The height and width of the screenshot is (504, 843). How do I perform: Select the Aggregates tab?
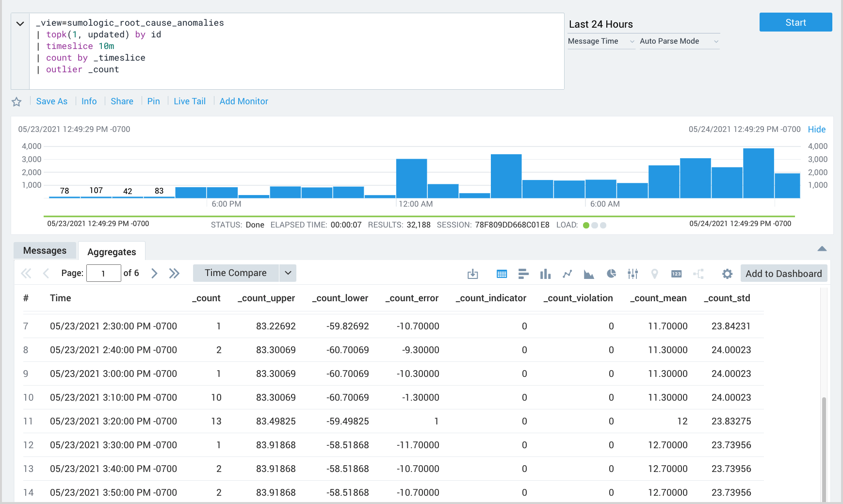click(112, 251)
